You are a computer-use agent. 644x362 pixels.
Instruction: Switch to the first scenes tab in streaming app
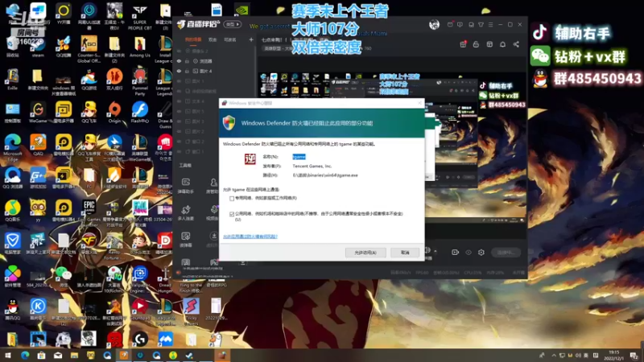pyautogui.click(x=193, y=39)
